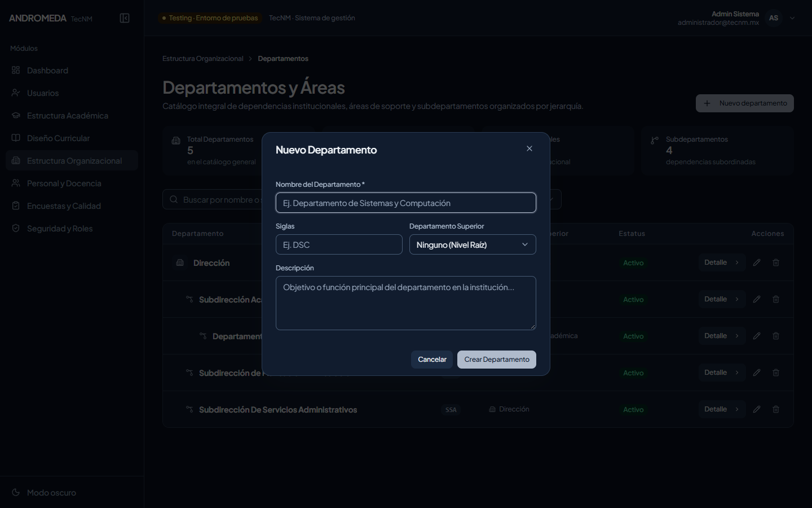Delete the Subdirección De Servicios Administrativos row

[776, 409]
